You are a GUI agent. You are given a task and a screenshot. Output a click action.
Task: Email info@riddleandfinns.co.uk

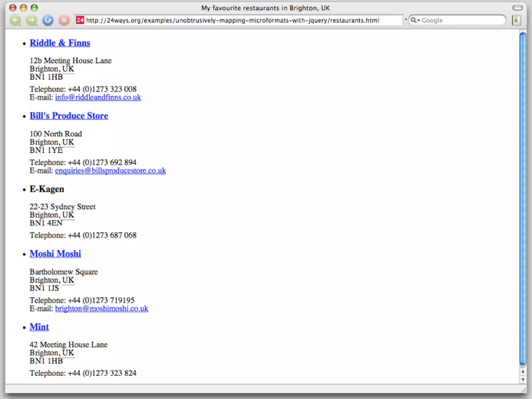98,97
